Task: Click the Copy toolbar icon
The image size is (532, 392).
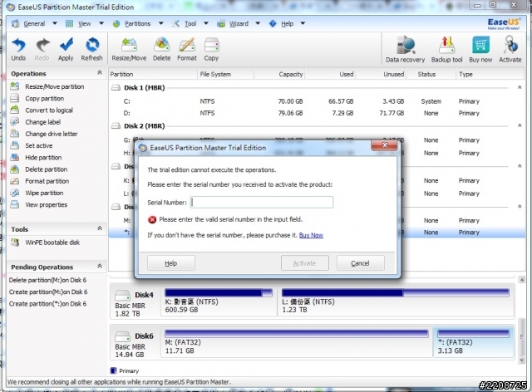Action: tap(211, 50)
